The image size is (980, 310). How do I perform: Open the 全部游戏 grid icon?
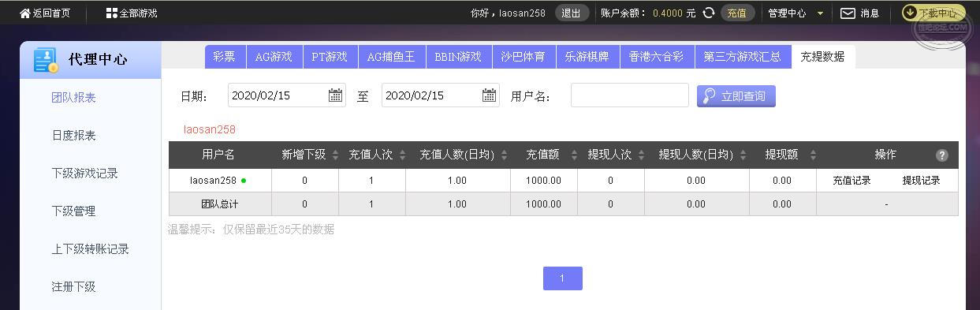point(111,13)
